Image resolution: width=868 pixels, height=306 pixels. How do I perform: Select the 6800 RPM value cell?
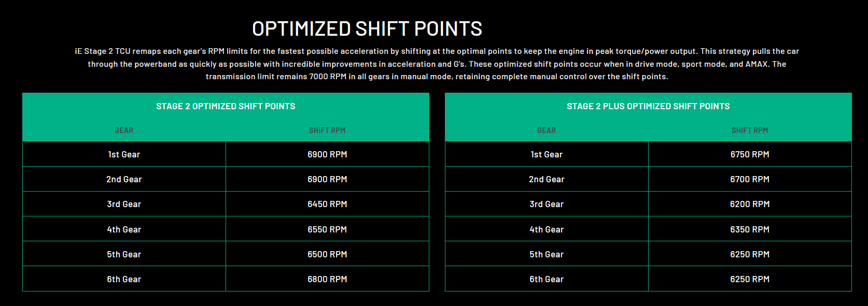327,279
